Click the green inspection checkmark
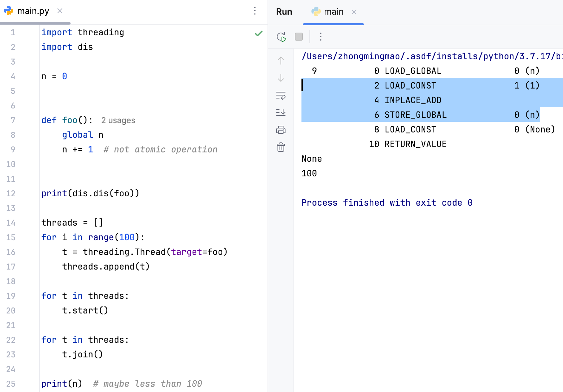The width and height of the screenshot is (563, 392). pos(259,33)
